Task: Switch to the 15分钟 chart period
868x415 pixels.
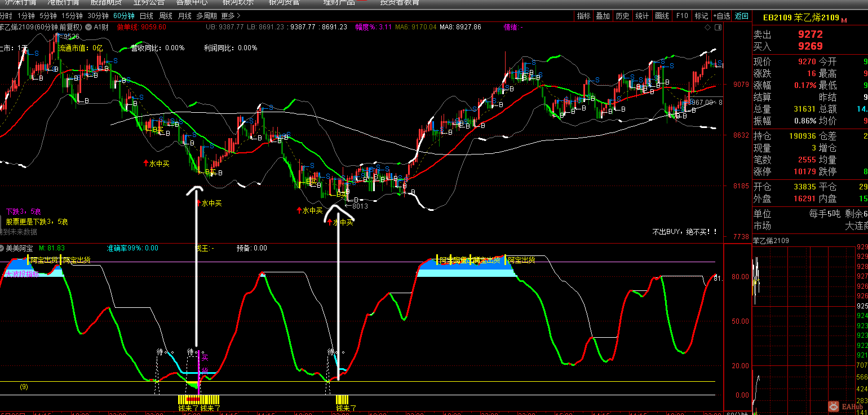Action: [72, 16]
